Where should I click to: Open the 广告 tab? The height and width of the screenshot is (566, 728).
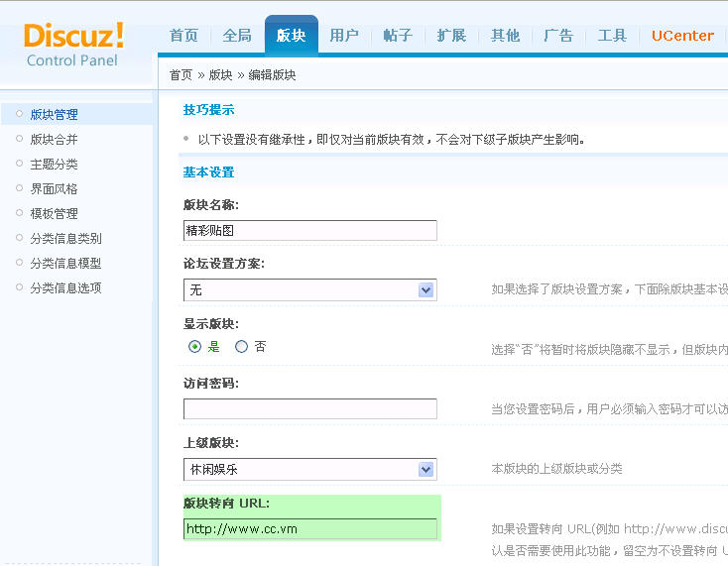tap(558, 36)
